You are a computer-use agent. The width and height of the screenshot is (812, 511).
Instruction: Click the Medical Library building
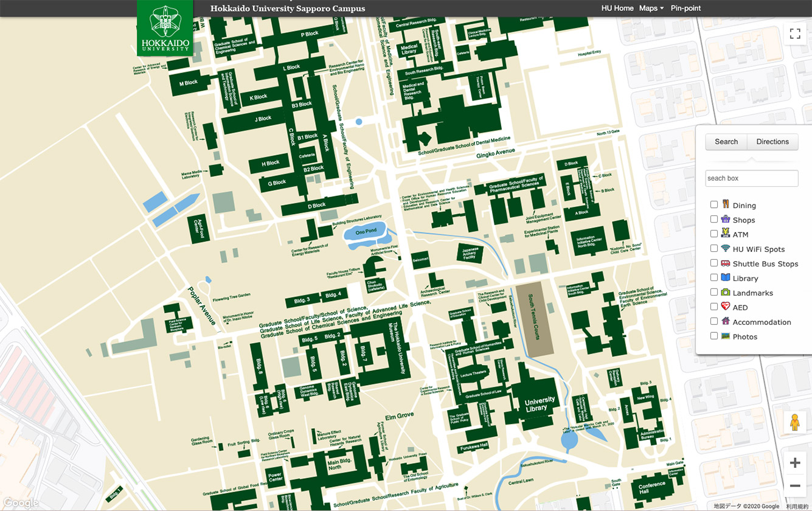(x=409, y=50)
